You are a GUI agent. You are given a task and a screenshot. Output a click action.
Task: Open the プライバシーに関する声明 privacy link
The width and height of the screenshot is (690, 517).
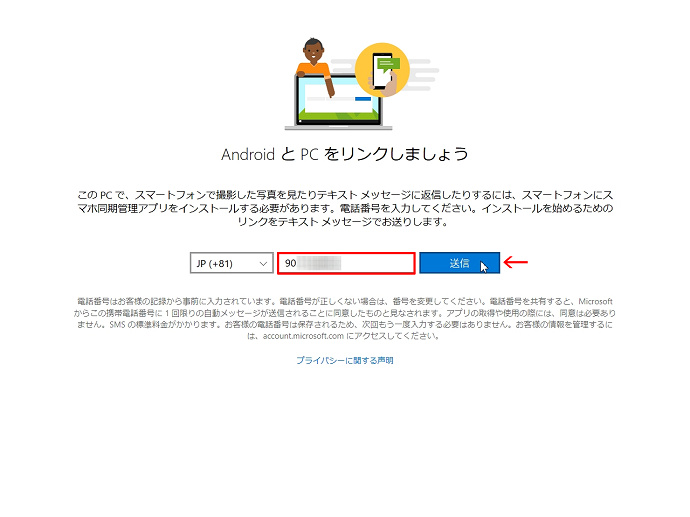345,360
